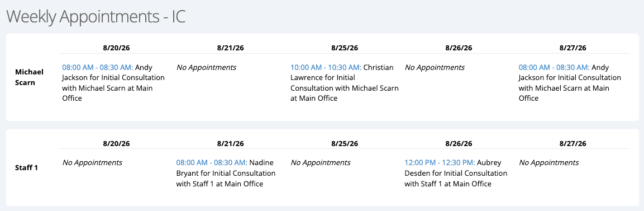Screen dimensions: 644x211
Task: Click No Appointments under Michael Scarn's 8/26/26 column
Action: [435, 67]
